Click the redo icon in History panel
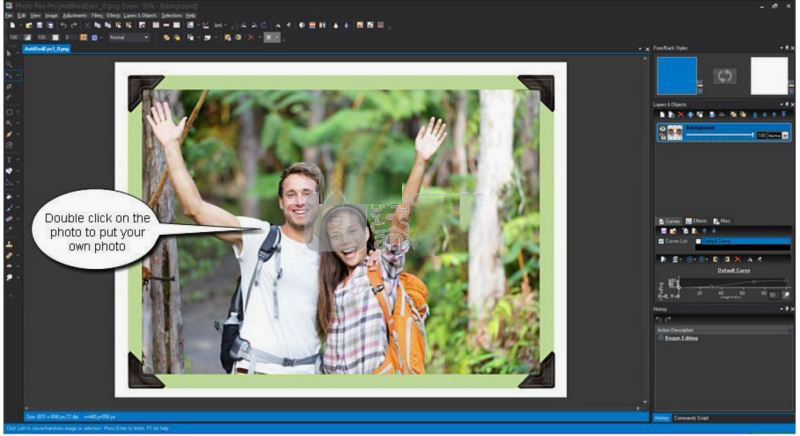Viewport: 800px width, 436px height. point(668,319)
